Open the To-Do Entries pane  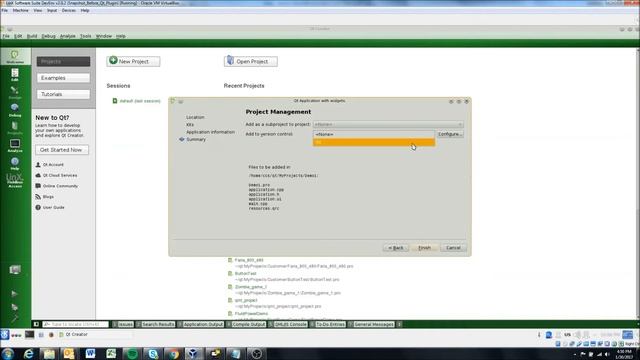pos(328,324)
